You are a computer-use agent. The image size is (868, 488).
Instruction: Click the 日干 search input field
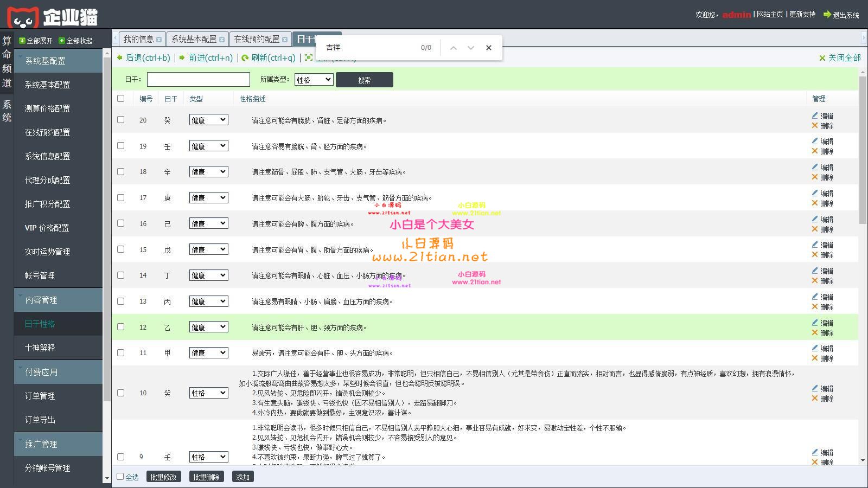(198, 80)
